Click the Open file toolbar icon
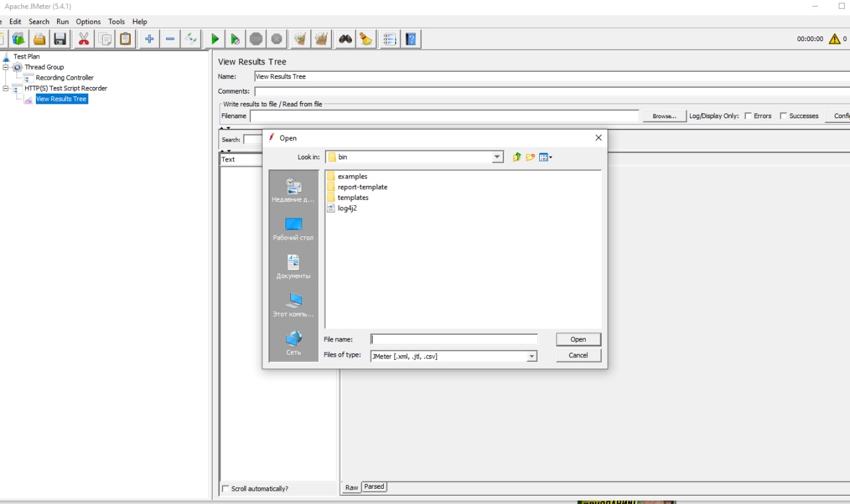850x504 pixels. tap(39, 39)
